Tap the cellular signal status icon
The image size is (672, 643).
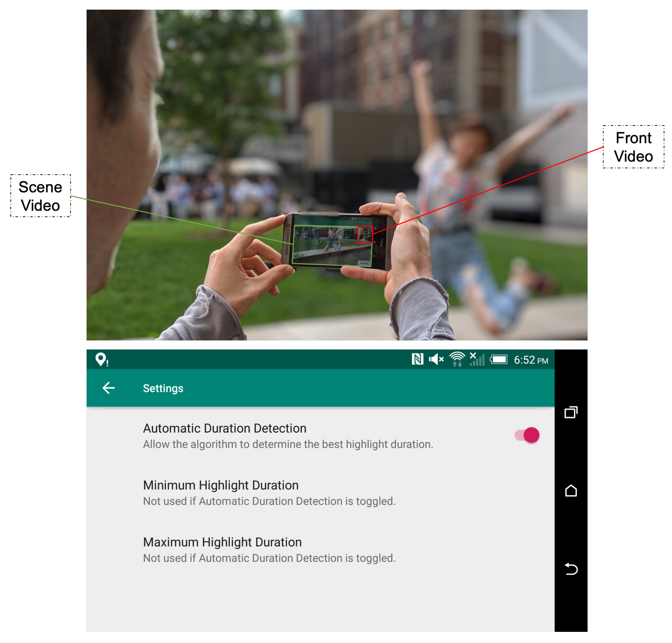click(x=477, y=359)
